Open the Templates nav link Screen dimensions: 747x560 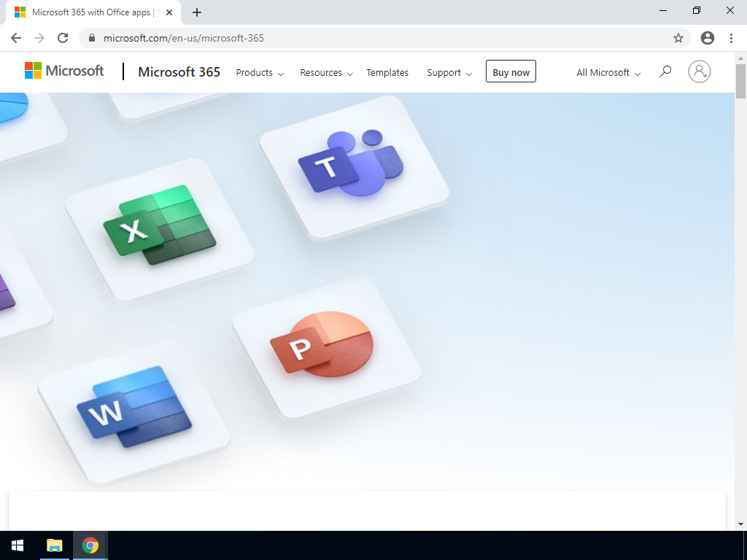[387, 72]
